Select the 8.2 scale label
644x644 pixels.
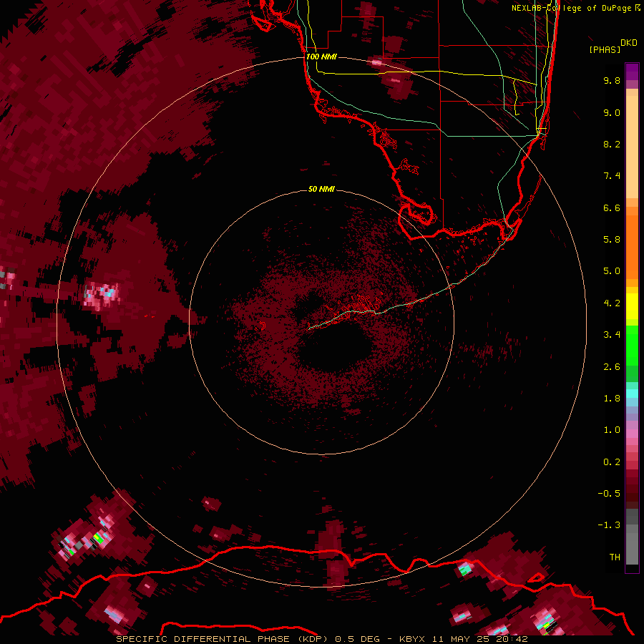[612, 144]
